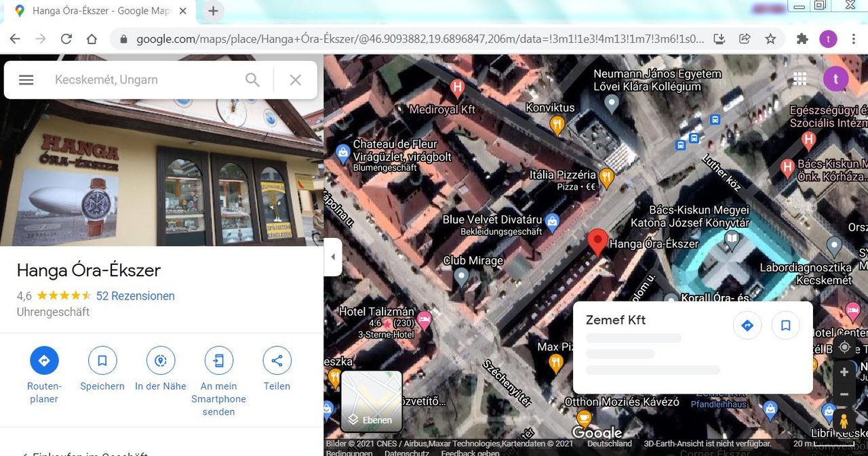Close the Hanga Óra-Ékszer browser tab

pyautogui.click(x=183, y=12)
